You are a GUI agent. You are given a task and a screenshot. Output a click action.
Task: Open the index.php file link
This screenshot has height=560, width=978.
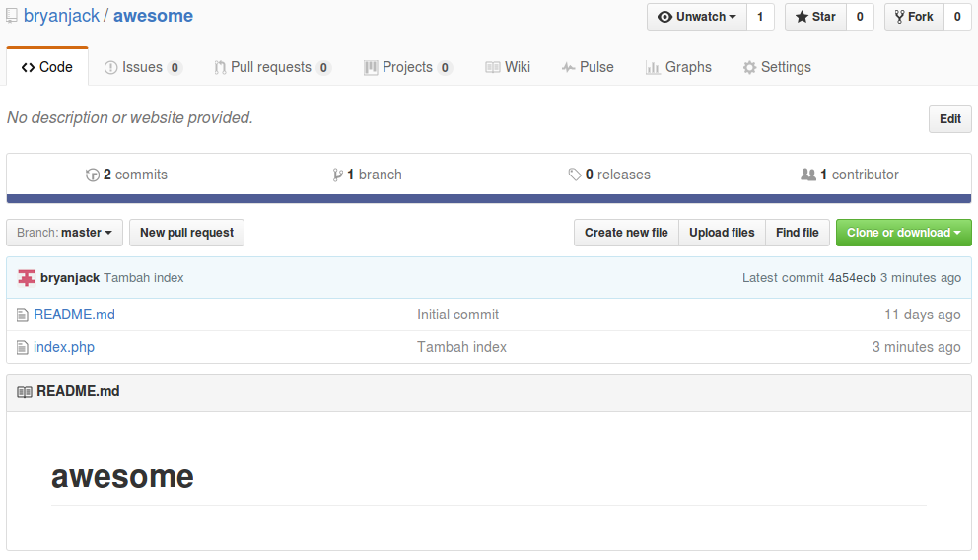(x=64, y=347)
